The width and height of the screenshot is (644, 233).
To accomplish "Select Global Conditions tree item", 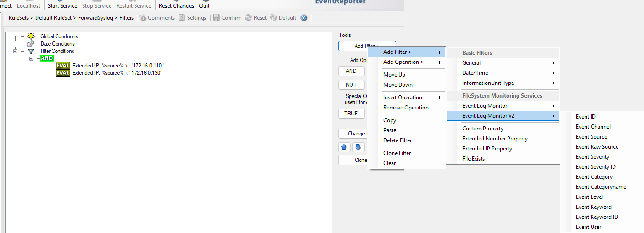I will click(x=59, y=36).
